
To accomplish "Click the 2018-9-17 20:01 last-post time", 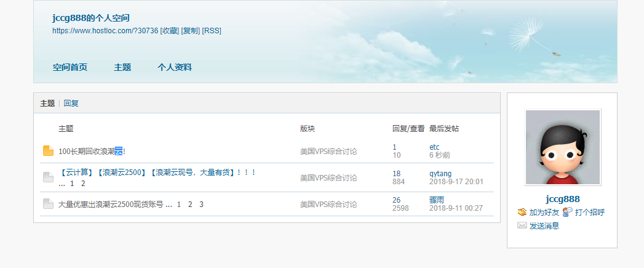I will pyautogui.click(x=456, y=182).
